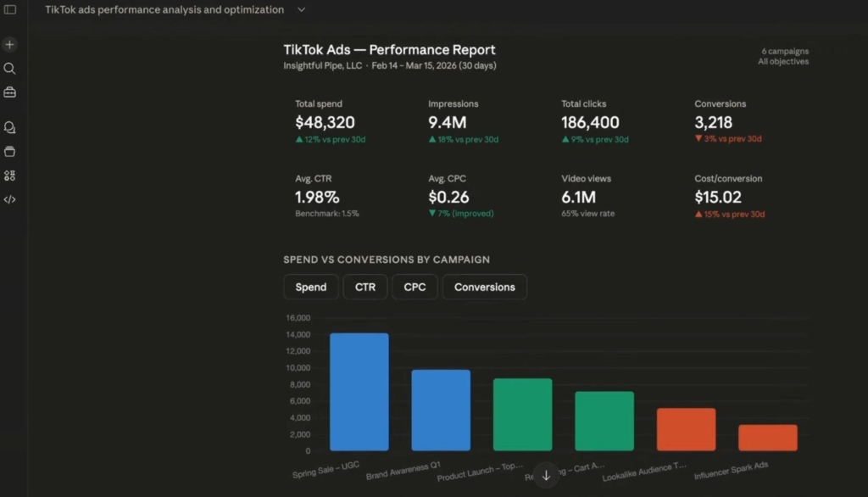Click the 3% vs prev 30d indicator
Viewport: 868px width, 497px height.
728,138
